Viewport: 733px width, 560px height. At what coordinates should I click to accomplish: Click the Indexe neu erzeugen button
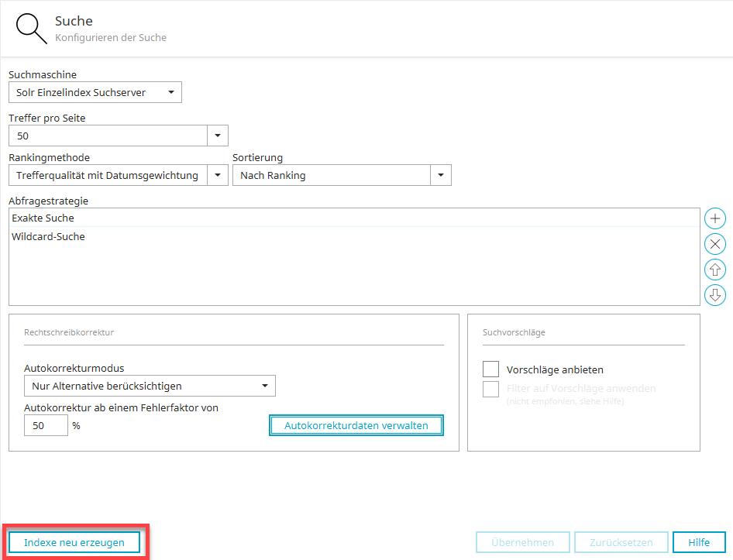pyautogui.click(x=74, y=542)
